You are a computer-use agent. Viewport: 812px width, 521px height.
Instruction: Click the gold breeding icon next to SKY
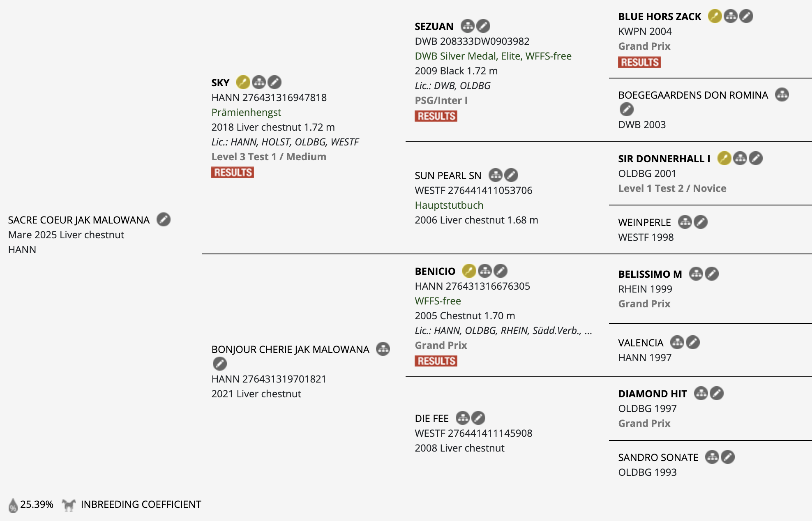[243, 83]
